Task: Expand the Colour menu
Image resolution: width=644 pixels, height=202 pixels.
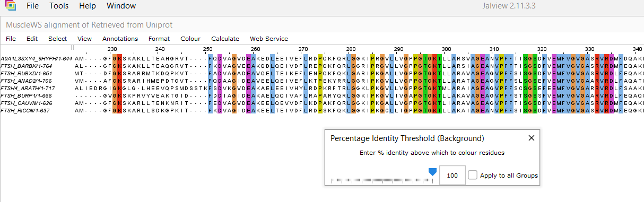Action: coord(190,39)
